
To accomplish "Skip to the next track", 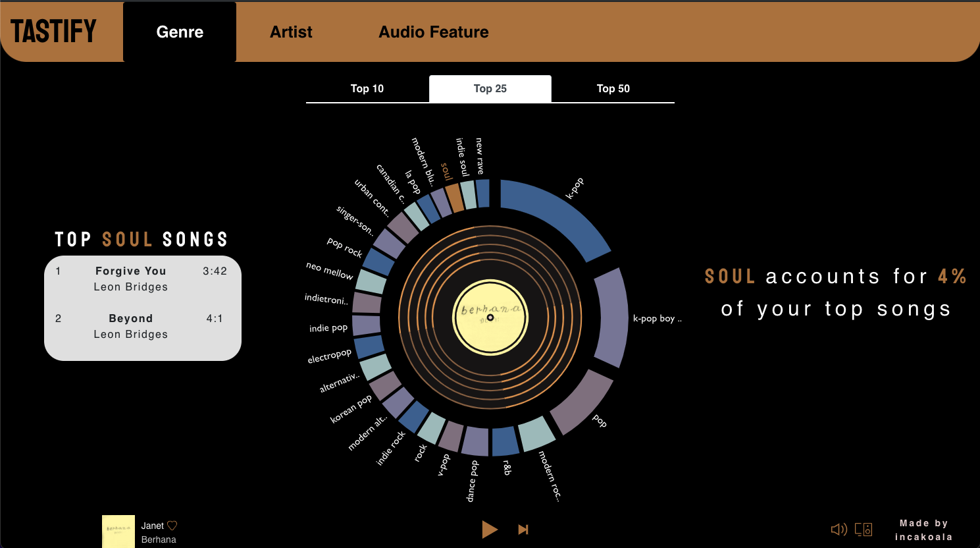I will (523, 529).
